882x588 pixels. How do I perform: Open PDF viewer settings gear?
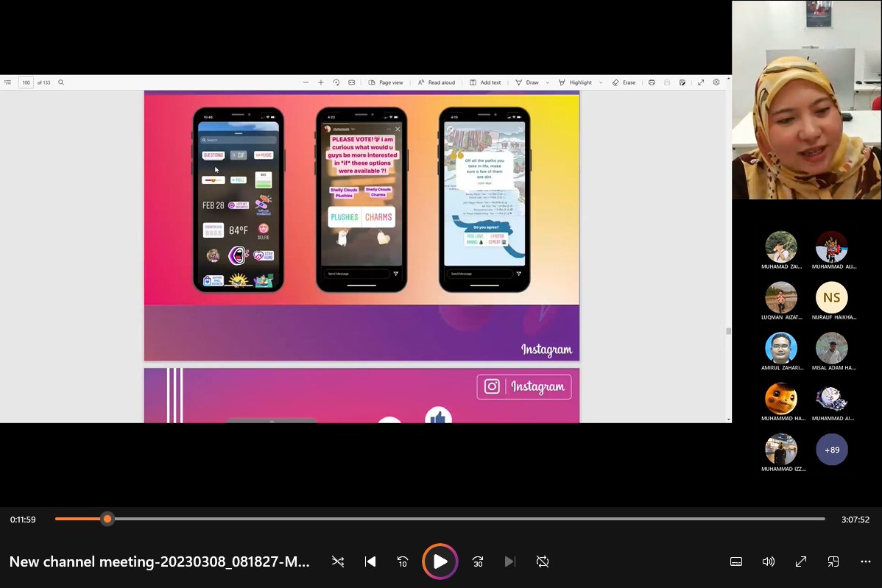pyautogui.click(x=716, y=82)
